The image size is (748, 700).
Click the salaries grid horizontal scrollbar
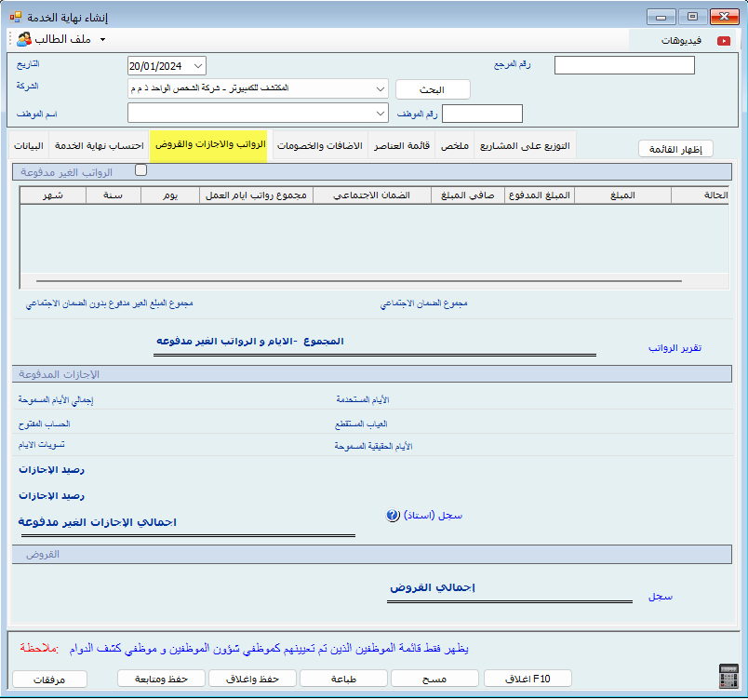[x=358, y=279]
